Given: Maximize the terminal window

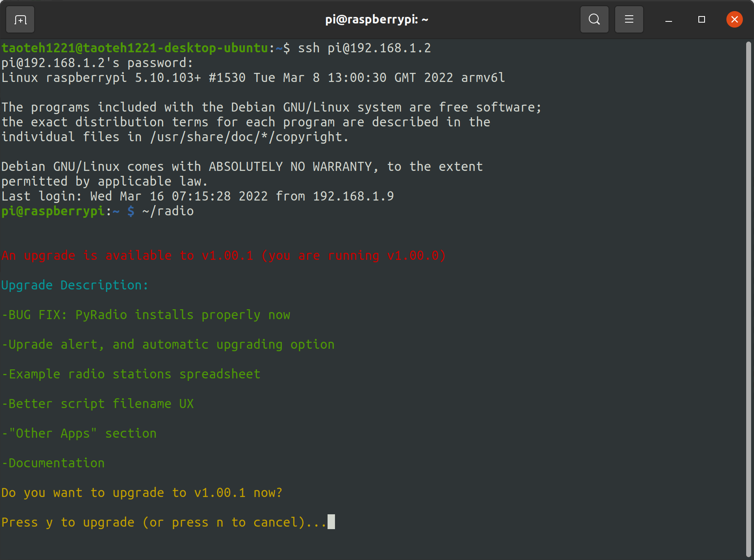Looking at the screenshot, I should point(702,19).
